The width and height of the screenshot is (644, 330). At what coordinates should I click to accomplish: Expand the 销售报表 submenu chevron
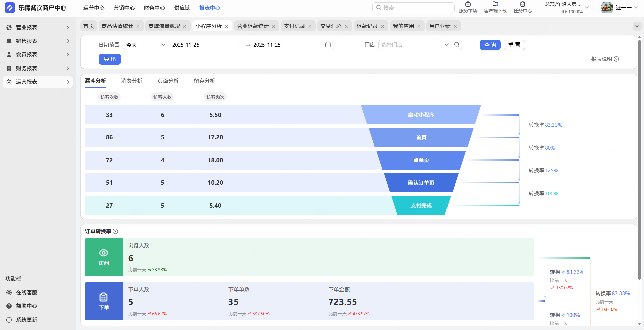point(68,41)
